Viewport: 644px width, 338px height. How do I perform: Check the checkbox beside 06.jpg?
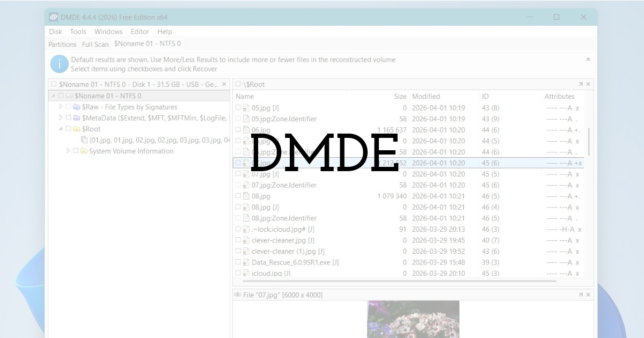pos(238,129)
